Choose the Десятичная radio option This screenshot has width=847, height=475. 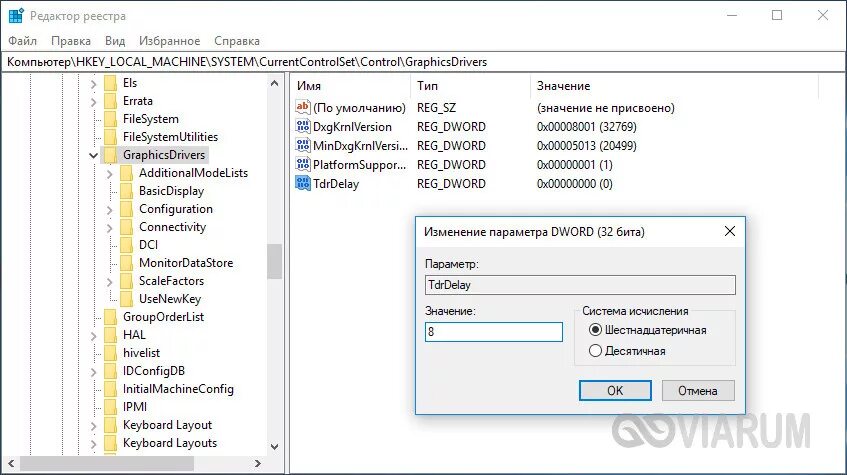tap(595, 351)
